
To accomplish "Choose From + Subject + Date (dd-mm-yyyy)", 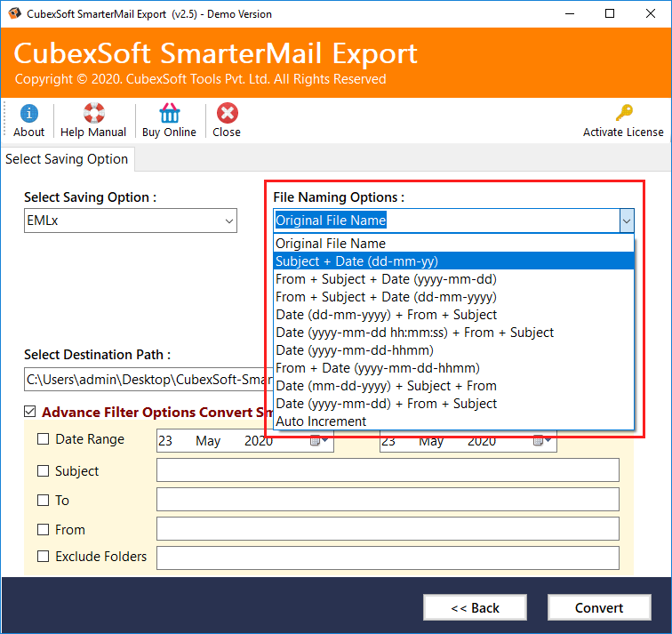I will click(x=453, y=297).
